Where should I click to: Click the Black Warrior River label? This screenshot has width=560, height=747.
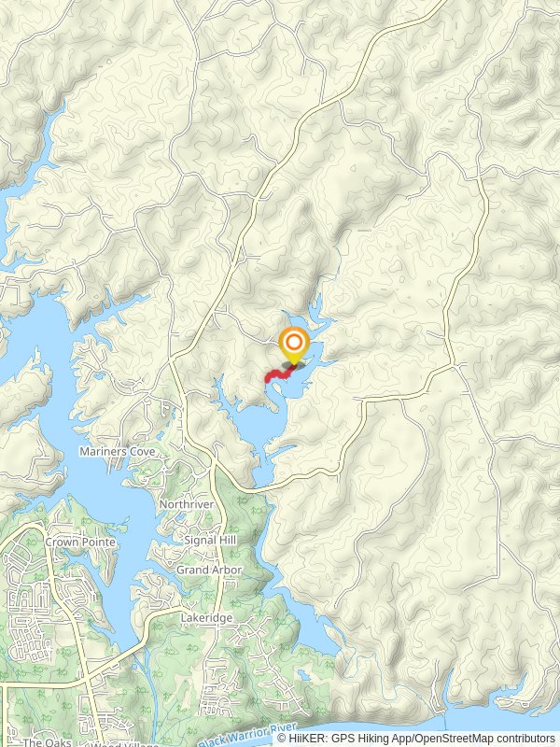click(x=247, y=735)
